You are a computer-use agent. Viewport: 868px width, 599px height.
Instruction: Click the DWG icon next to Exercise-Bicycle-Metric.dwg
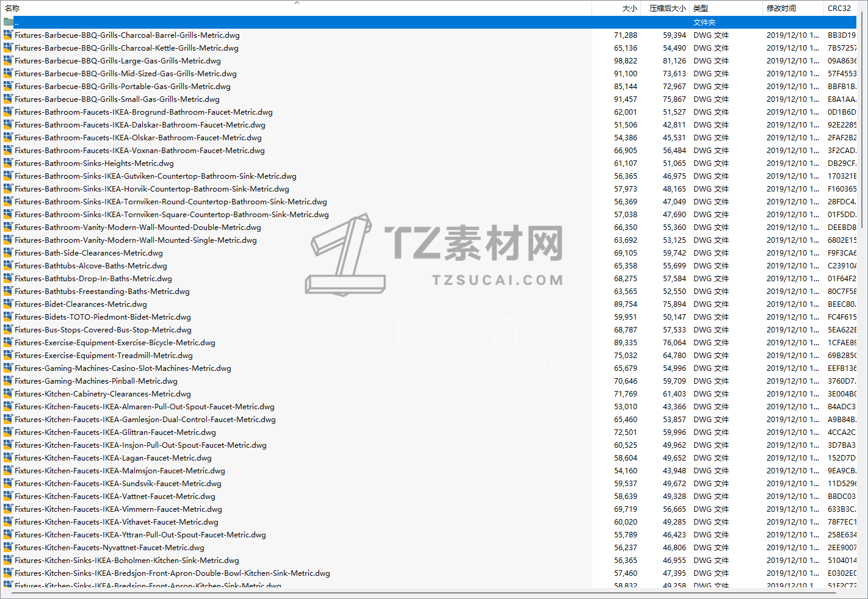point(8,342)
